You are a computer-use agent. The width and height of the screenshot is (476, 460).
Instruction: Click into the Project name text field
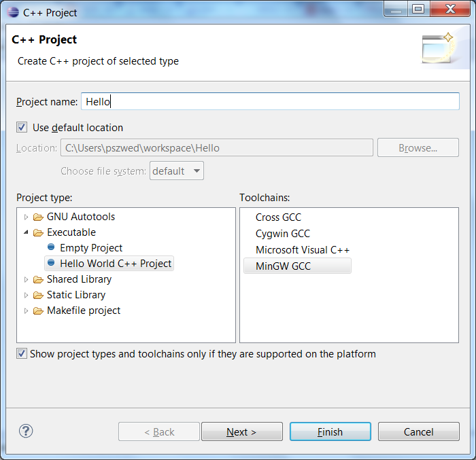click(270, 102)
